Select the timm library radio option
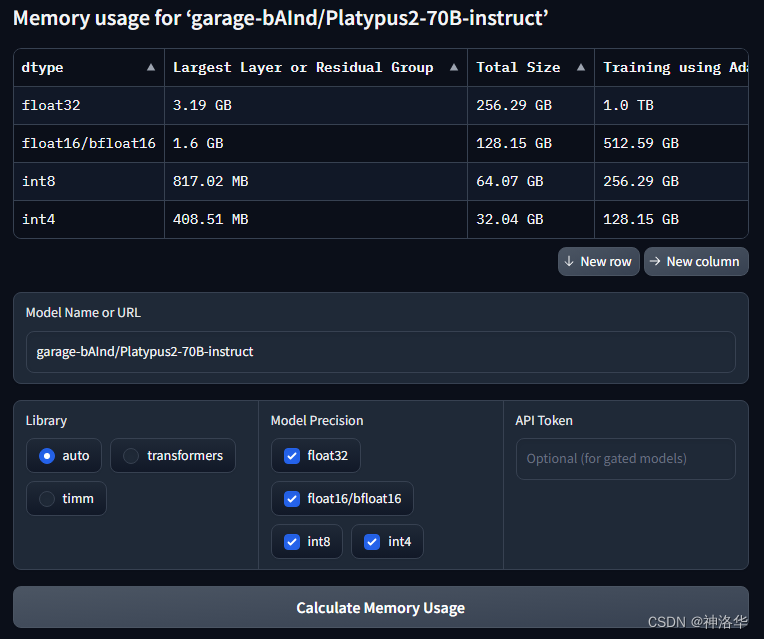The image size is (764, 639). click(47, 498)
